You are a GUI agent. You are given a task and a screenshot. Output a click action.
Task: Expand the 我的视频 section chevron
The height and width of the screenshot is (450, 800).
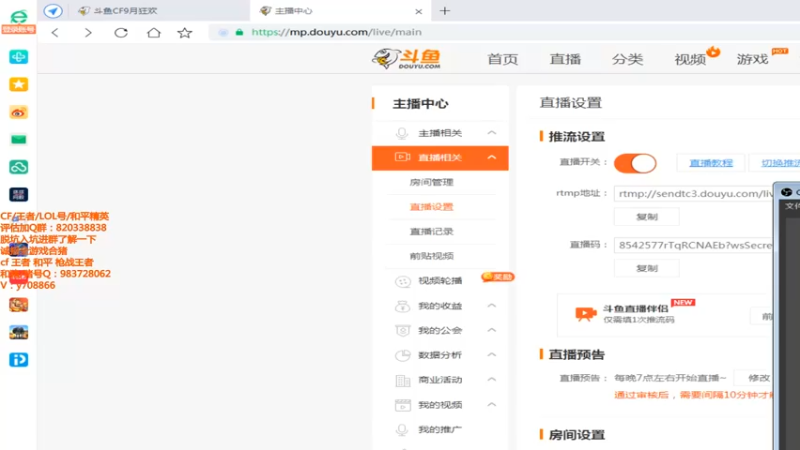click(491, 405)
